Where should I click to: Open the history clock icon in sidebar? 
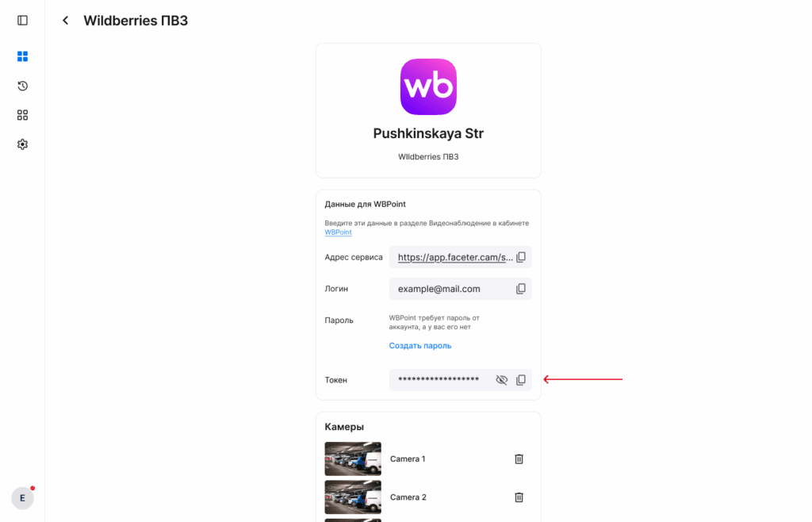click(22, 86)
